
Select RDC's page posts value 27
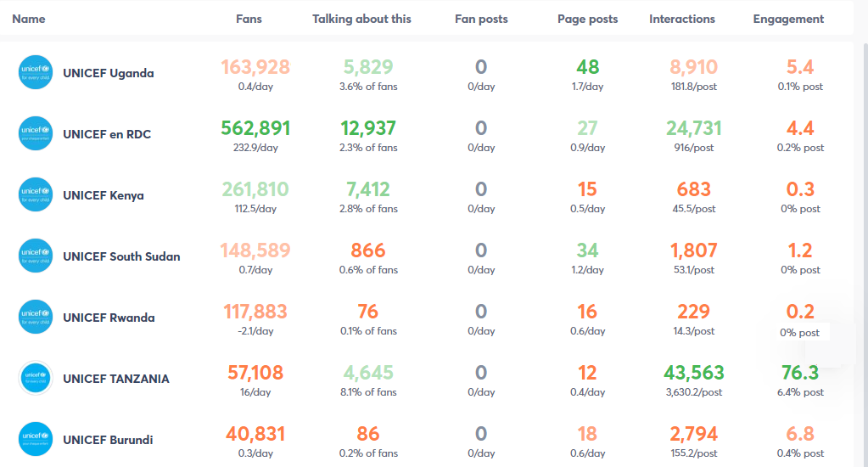588,128
